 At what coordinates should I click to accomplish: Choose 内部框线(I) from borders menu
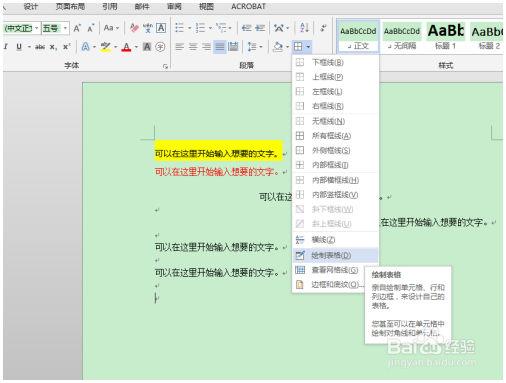point(335,165)
